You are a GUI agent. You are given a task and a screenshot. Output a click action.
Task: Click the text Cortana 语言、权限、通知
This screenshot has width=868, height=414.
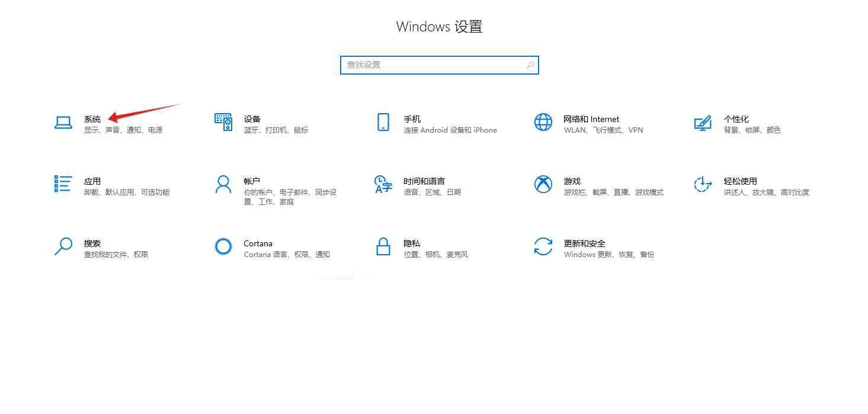[x=287, y=255]
